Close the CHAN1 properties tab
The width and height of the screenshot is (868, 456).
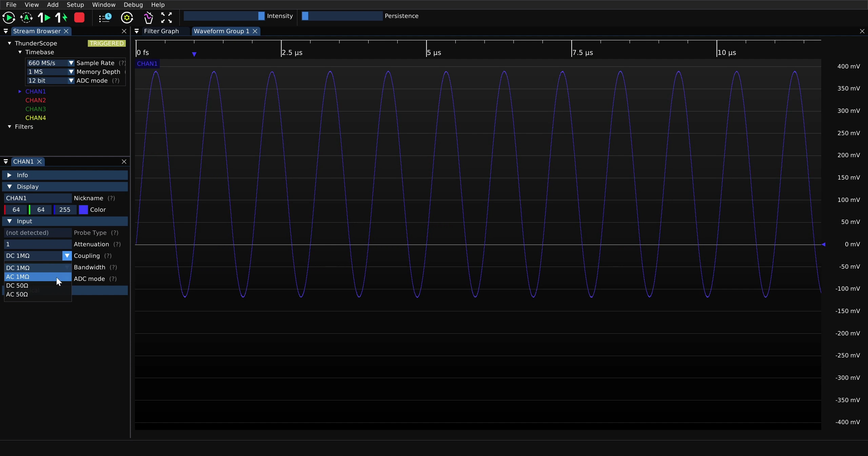coord(39,162)
